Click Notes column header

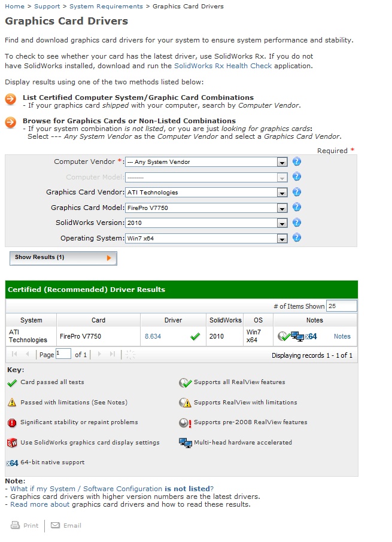click(315, 320)
